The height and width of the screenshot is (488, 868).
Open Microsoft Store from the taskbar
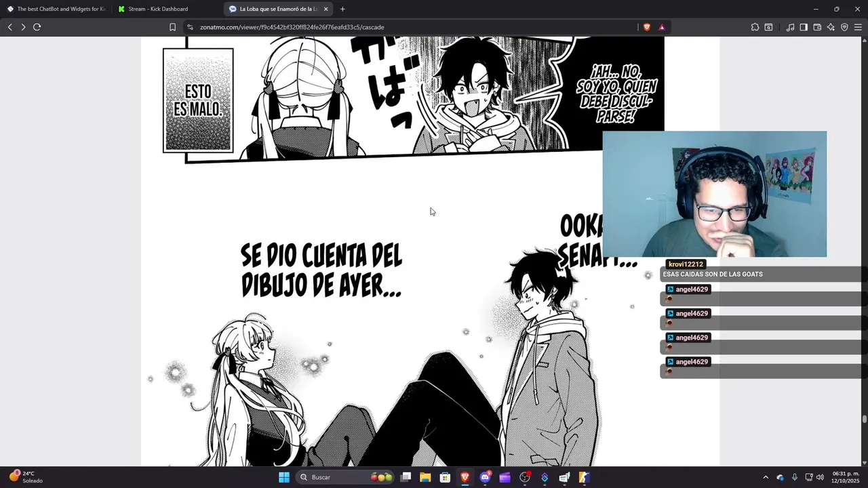pos(445,477)
